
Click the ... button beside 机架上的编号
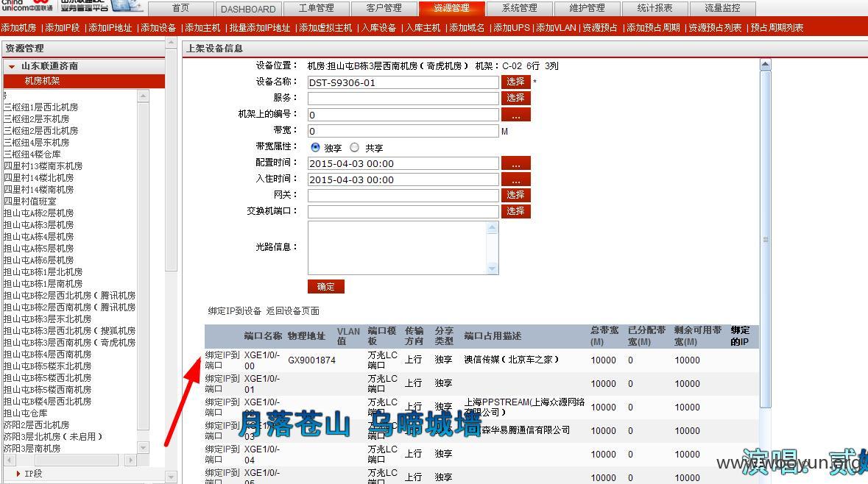(x=516, y=115)
